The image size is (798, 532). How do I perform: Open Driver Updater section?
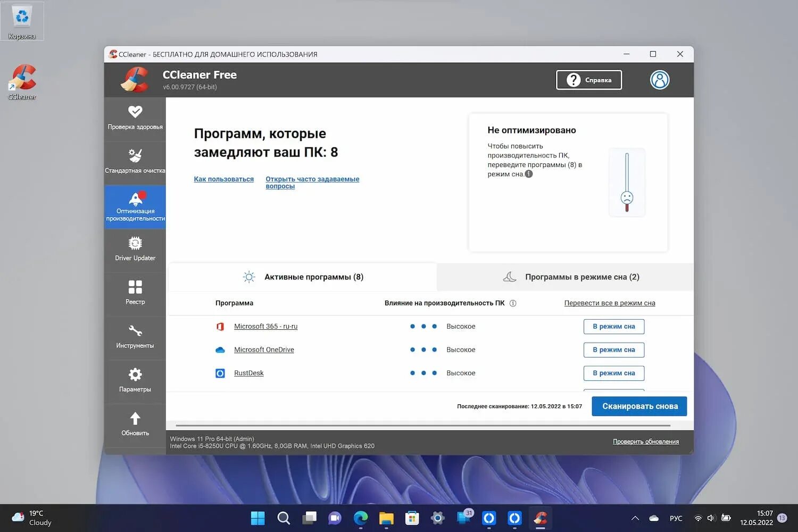click(135, 250)
